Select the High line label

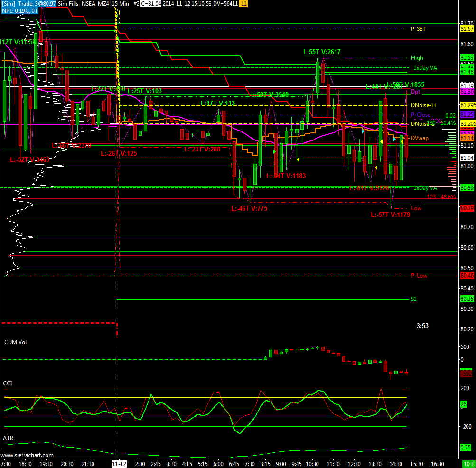coord(417,58)
